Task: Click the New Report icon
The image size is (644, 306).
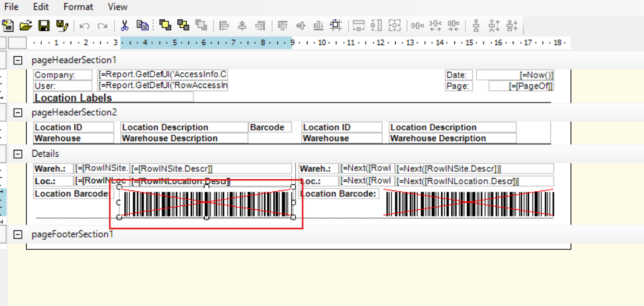Action: pos(8,26)
